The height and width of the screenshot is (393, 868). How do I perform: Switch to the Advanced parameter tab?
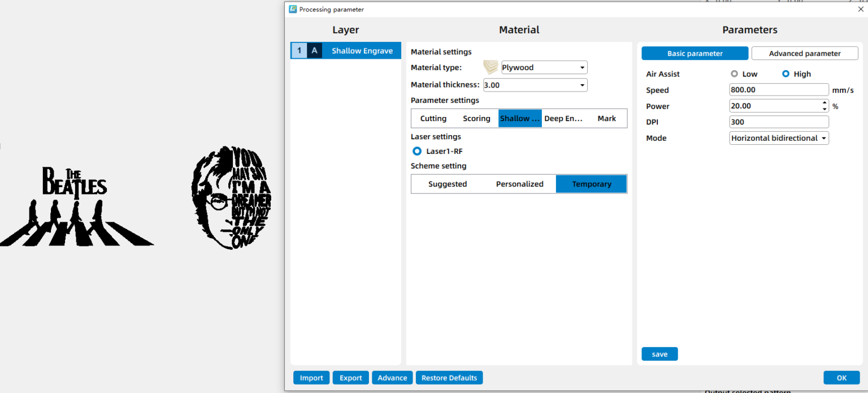tap(804, 53)
